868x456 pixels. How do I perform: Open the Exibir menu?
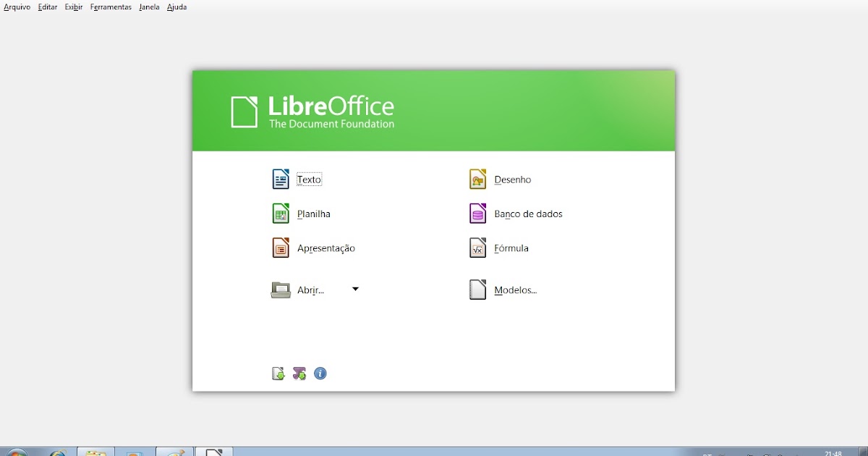click(73, 7)
